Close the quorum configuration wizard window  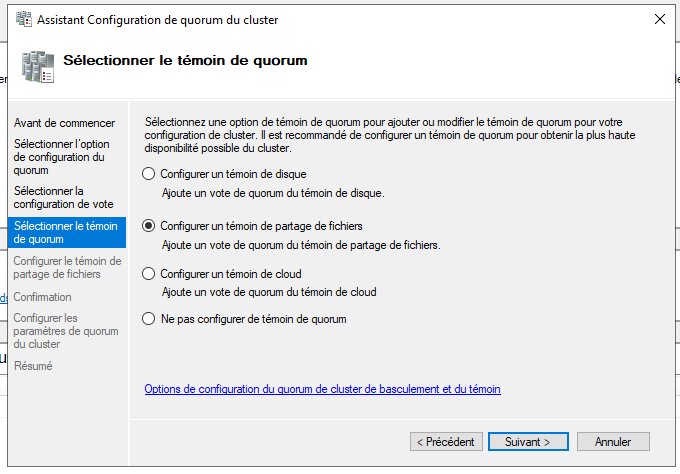click(660, 19)
